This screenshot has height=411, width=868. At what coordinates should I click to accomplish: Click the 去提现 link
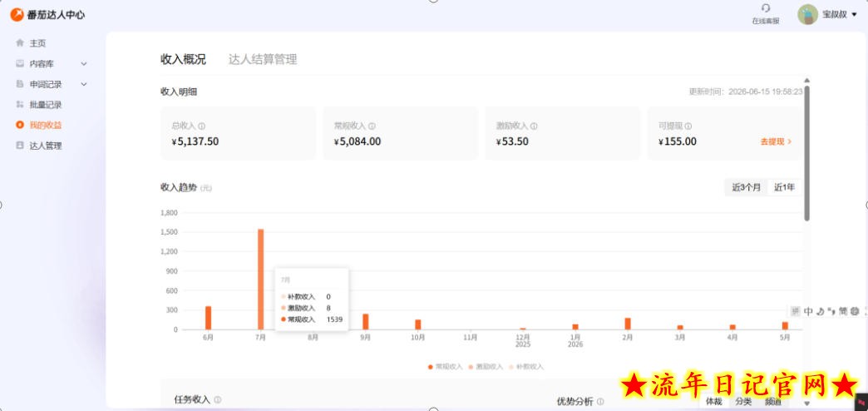[x=776, y=141]
